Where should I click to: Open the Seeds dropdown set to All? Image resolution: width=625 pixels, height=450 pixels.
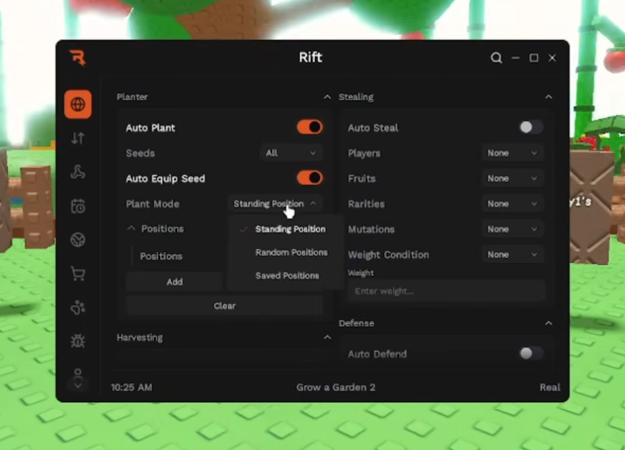click(x=291, y=153)
